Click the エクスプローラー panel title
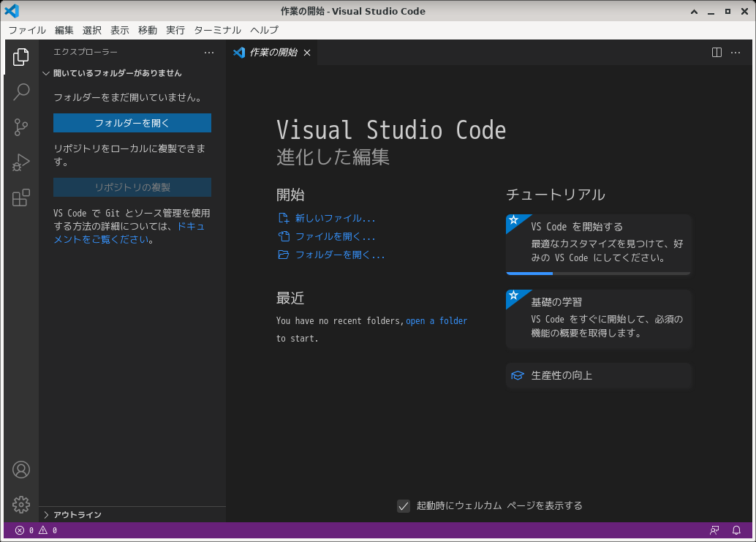Image resolution: width=756 pixels, height=542 pixels. [x=86, y=52]
